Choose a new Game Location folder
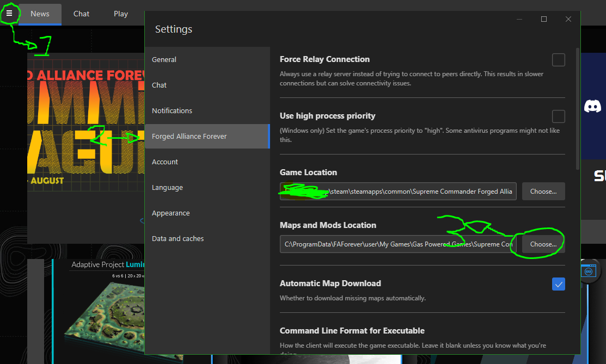The image size is (606, 364). click(x=543, y=192)
